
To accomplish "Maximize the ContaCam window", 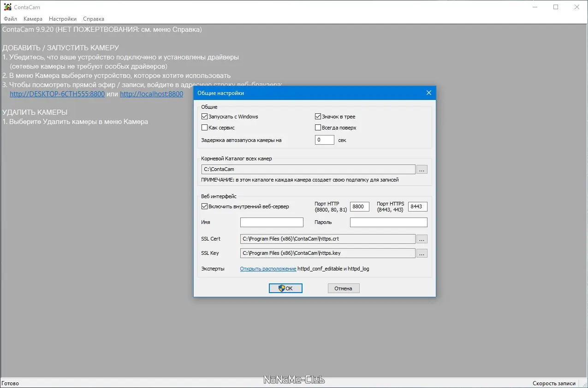I will (x=556, y=7).
